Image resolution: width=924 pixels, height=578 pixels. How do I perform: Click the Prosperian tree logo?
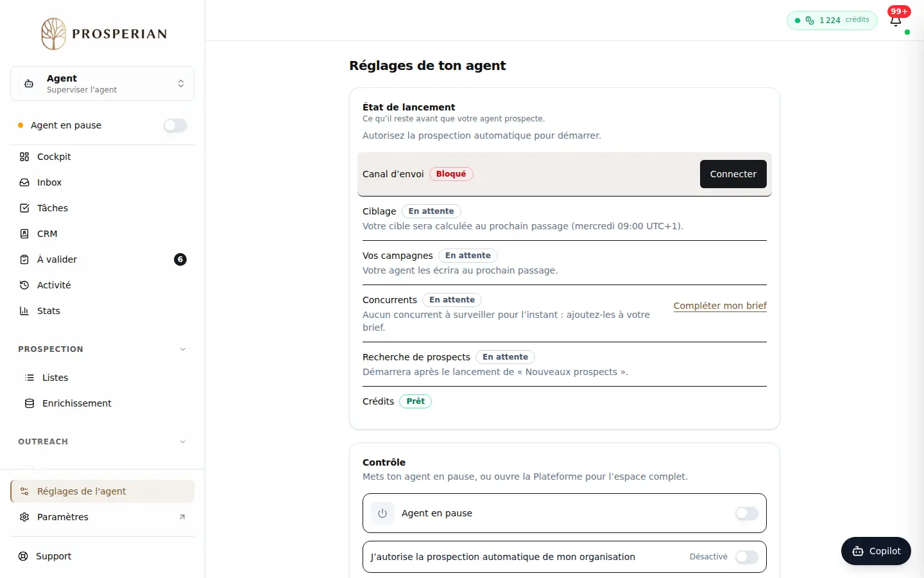(54, 33)
